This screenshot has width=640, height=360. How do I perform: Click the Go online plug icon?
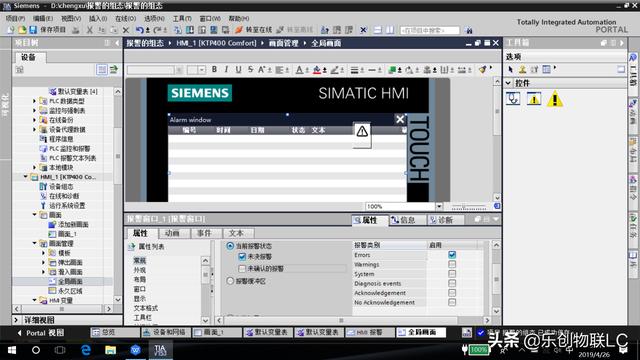[x=239, y=30]
